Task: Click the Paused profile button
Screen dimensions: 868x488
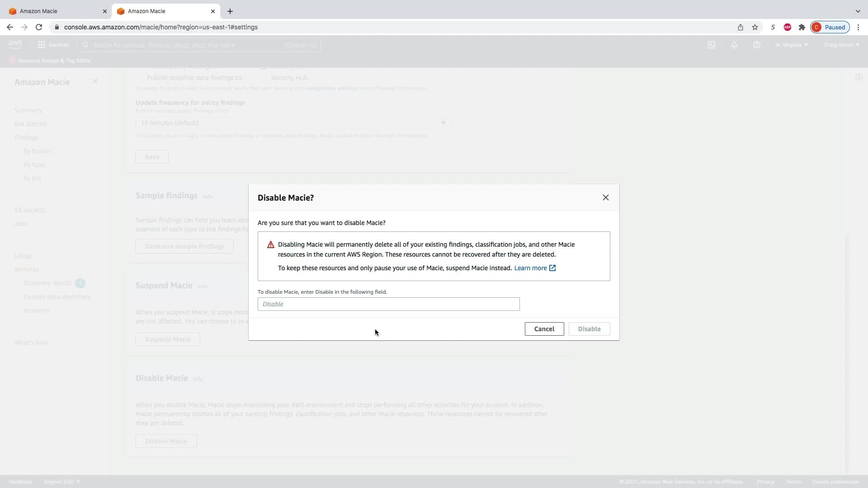Action: tap(830, 27)
